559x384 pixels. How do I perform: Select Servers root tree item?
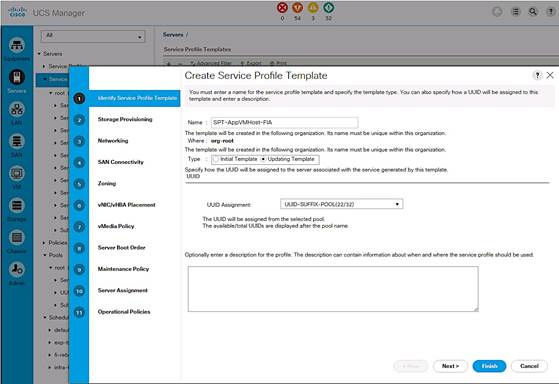click(x=52, y=54)
